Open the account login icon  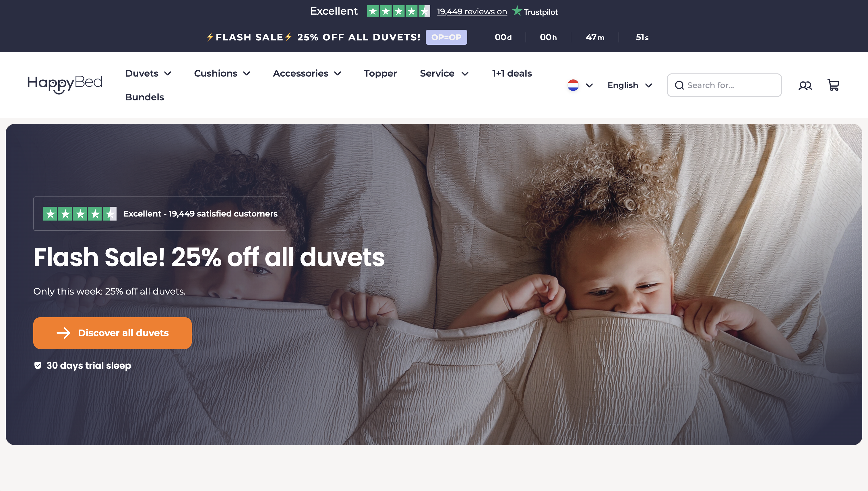tap(805, 86)
